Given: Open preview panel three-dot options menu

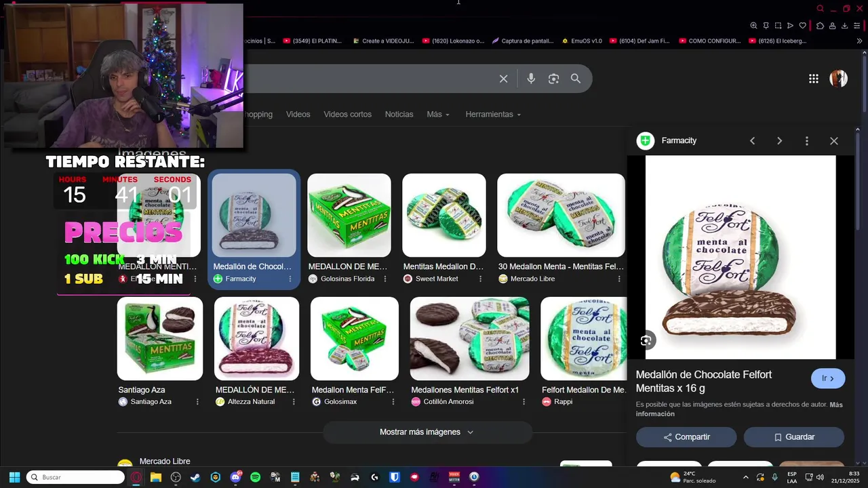Looking at the screenshot, I should 806,140.
